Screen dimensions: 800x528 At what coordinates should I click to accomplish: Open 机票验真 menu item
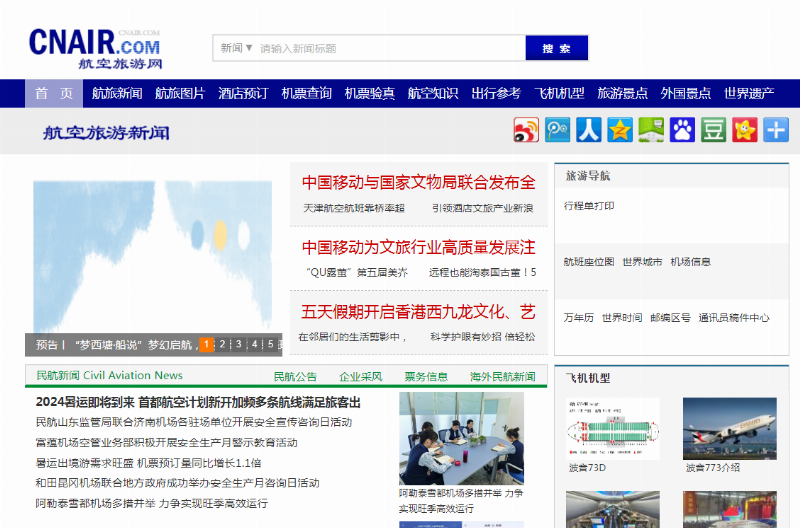[370, 93]
